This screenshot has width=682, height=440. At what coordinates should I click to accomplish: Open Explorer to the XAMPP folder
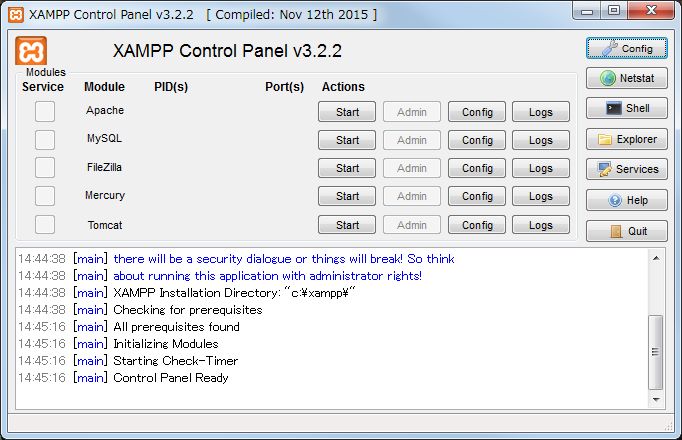[626, 139]
